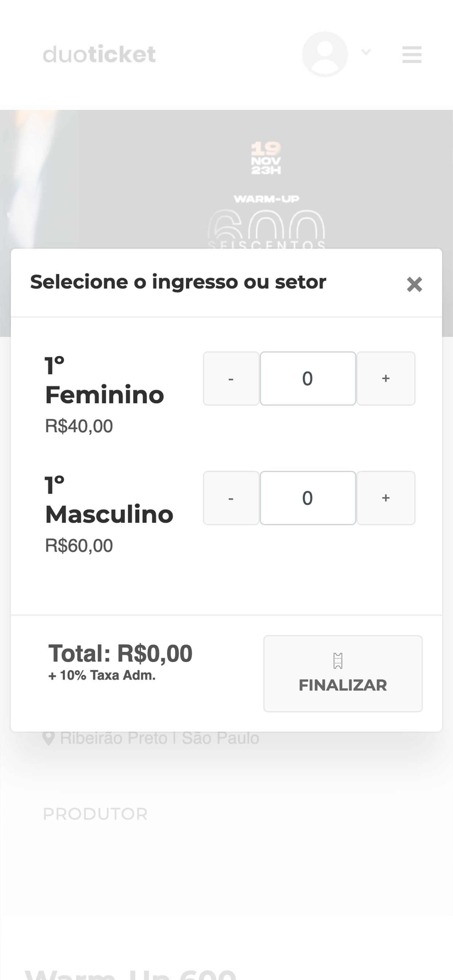Increase 1º Feminino ticket quantity
This screenshot has height=980, width=453.
tap(386, 378)
